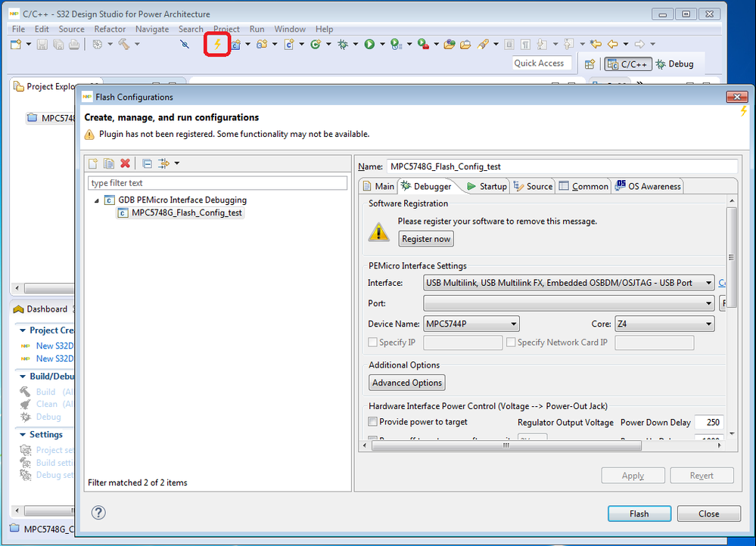
Task: Switch to the Debug perspective
Action: point(675,64)
